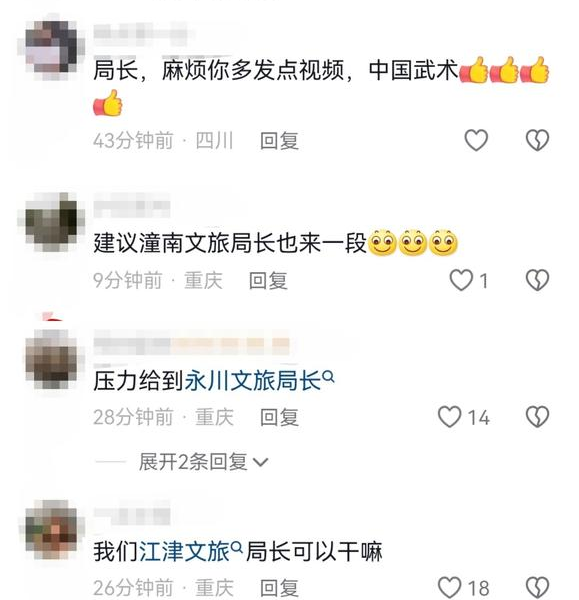Image resolution: width=579 pixels, height=600 pixels.
Task: Like the 潼南文旅局长 comment
Action: (x=461, y=280)
